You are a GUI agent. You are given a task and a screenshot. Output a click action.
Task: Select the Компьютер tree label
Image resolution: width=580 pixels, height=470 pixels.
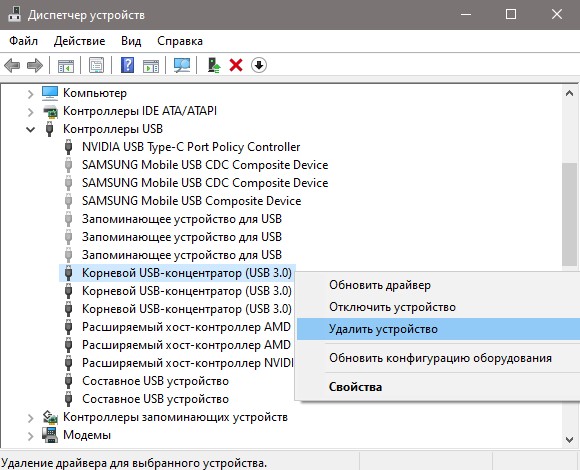95,93
